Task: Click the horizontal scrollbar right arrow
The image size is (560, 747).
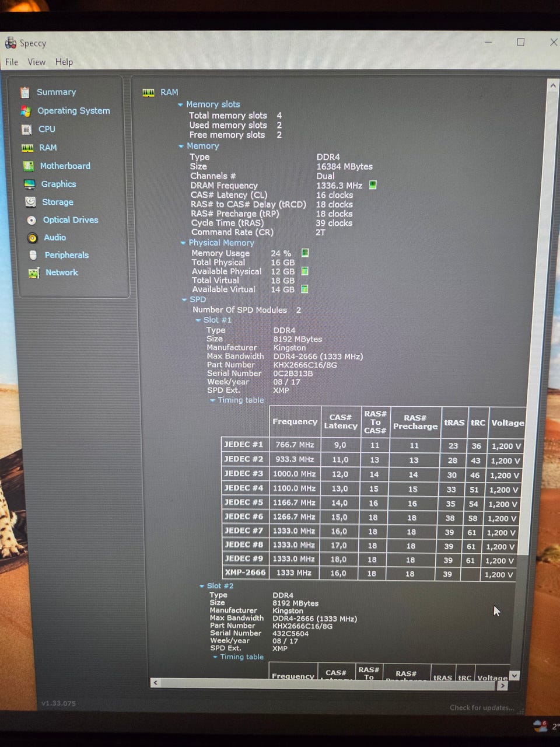Action: [x=502, y=686]
